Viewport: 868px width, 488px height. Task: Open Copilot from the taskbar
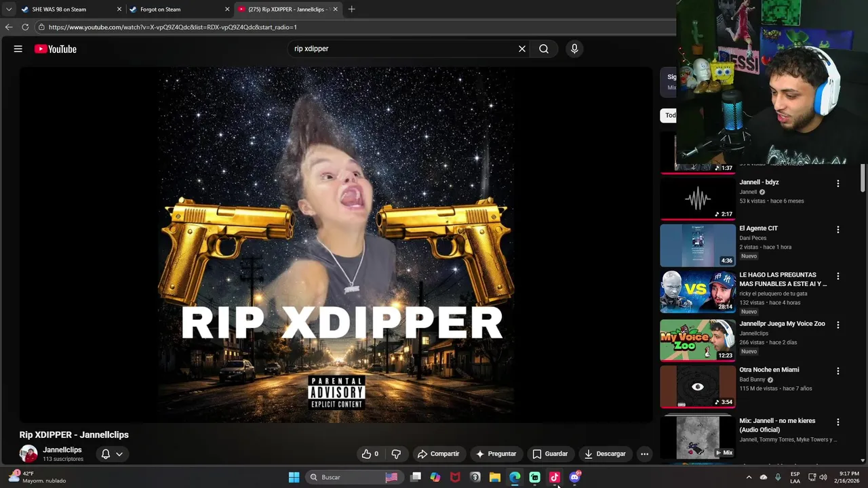pyautogui.click(x=435, y=477)
